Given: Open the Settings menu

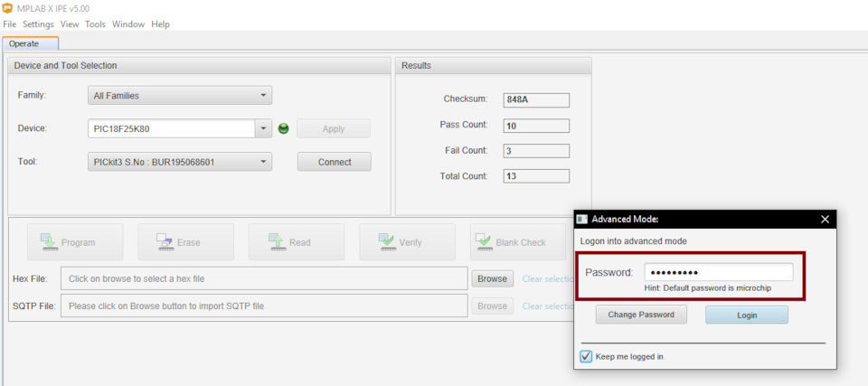Looking at the screenshot, I should pos(38,24).
